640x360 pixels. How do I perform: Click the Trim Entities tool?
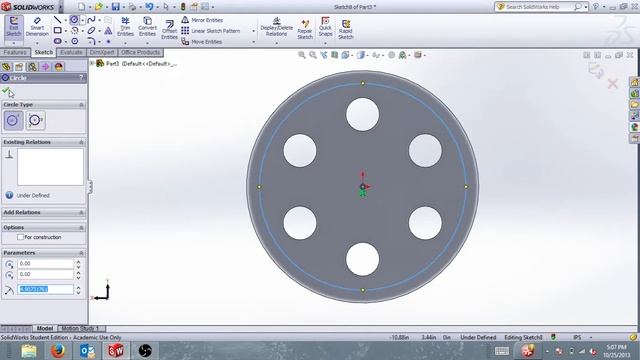125,27
